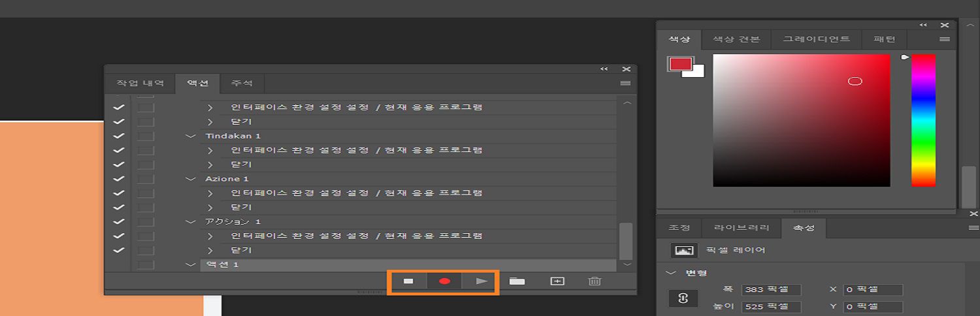Click the Y position field

(x=873, y=306)
